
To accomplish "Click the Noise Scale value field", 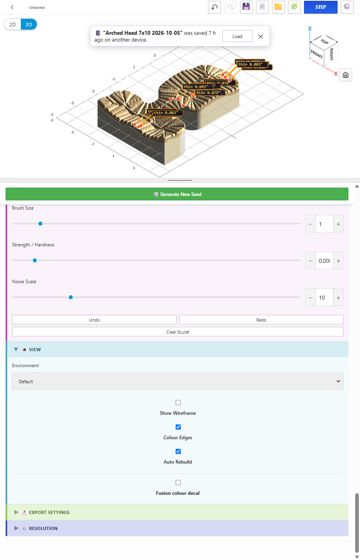I will (x=324, y=298).
